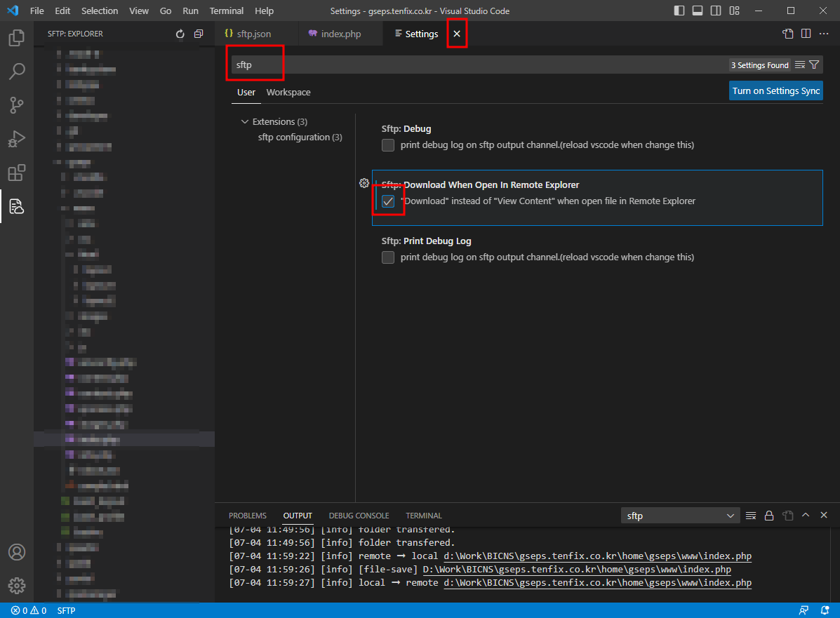Switch to the index.php tab

341,34
